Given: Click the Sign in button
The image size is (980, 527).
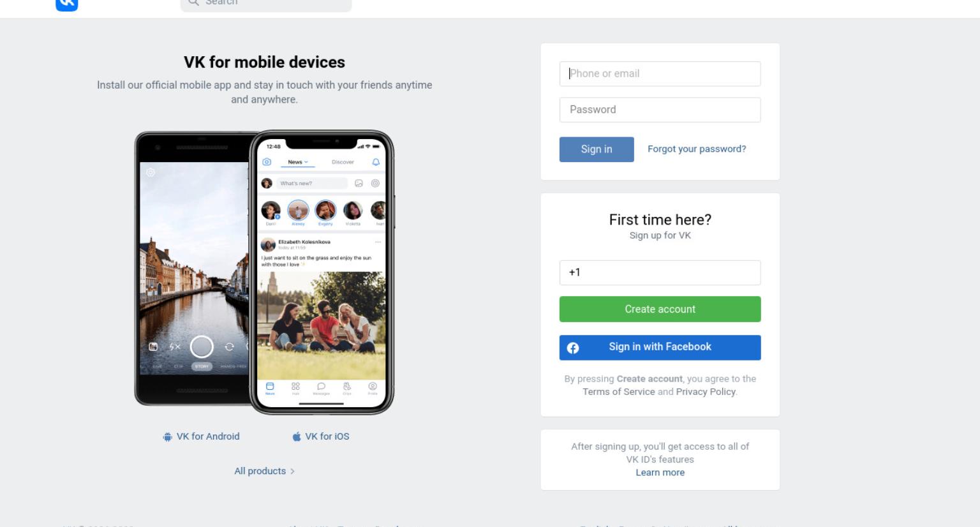Looking at the screenshot, I should 597,149.
